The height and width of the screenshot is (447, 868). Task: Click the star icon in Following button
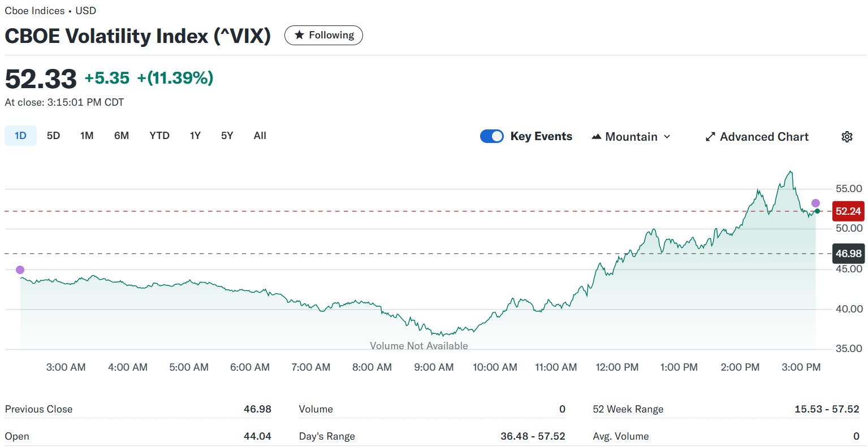(x=299, y=35)
